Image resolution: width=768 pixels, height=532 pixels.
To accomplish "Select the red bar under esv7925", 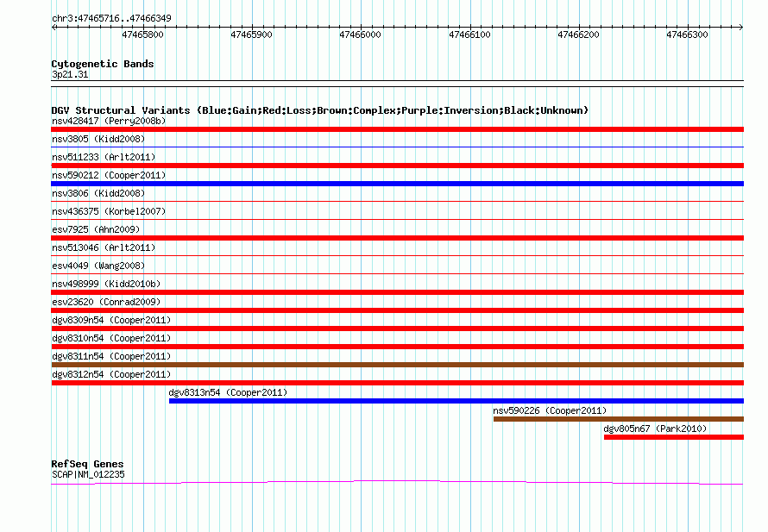I will (x=397, y=238).
